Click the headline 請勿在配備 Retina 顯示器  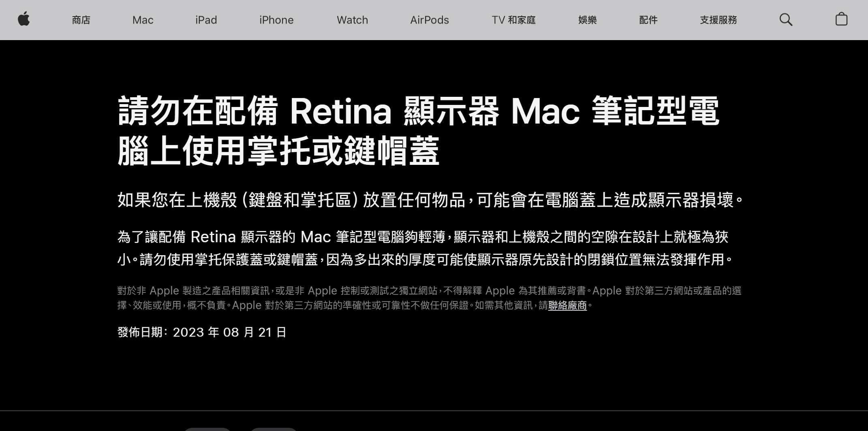tap(419, 131)
